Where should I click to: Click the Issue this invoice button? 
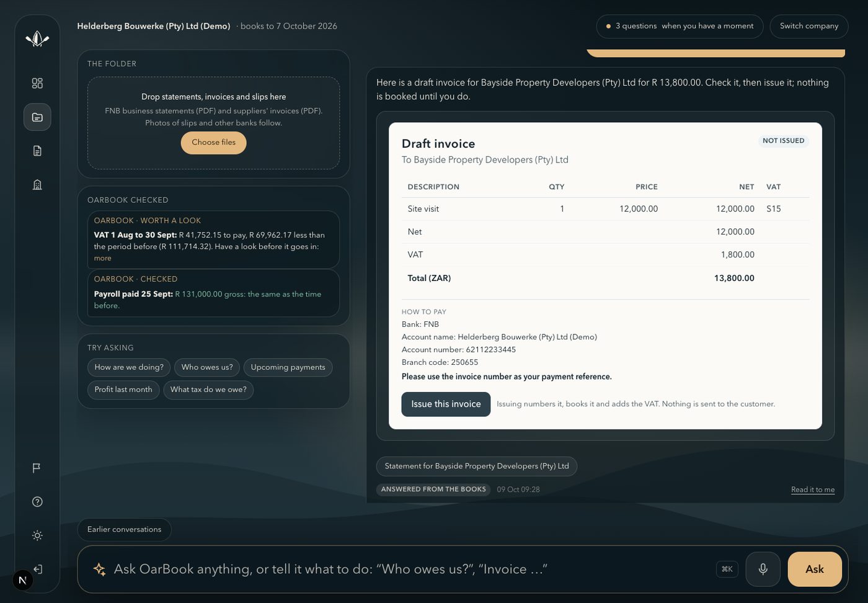click(x=446, y=404)
